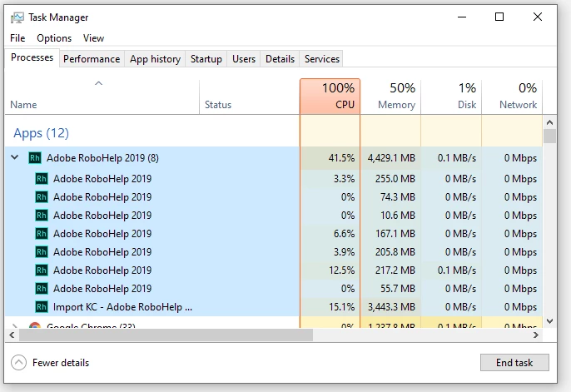Open the View menu
This screenshot has height=392, width=571.
click(x=93, y=38)
